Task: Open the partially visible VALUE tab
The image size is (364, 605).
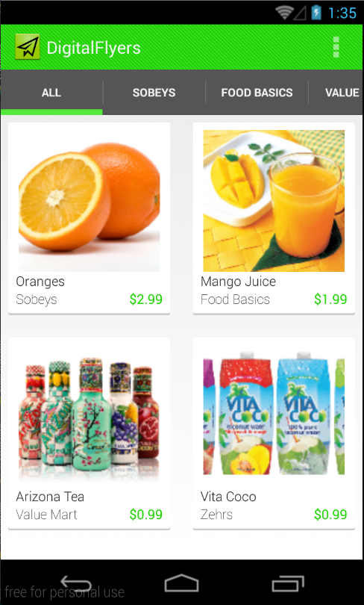Action: tap(336, 93)
